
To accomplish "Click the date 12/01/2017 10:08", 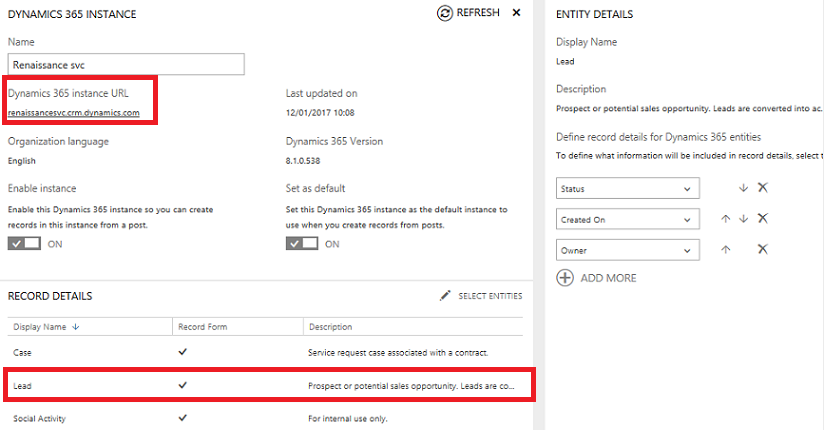I will pyautogui.click(x=320, y=112).
